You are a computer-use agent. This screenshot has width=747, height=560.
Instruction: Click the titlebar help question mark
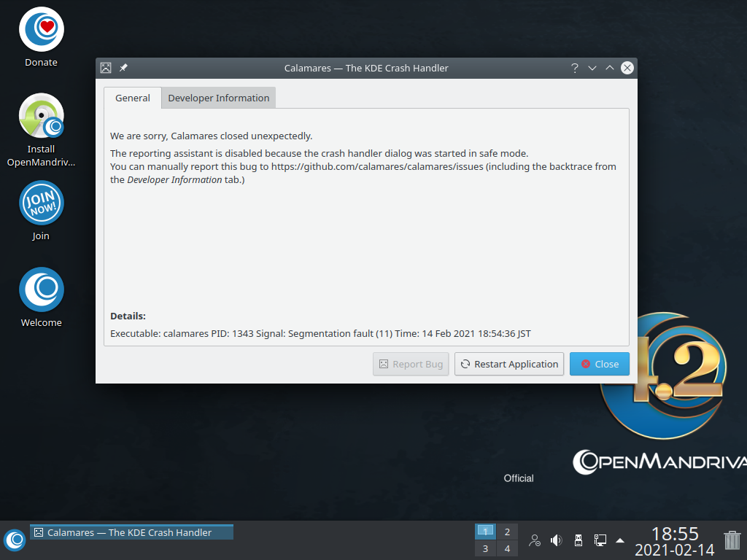575,68
